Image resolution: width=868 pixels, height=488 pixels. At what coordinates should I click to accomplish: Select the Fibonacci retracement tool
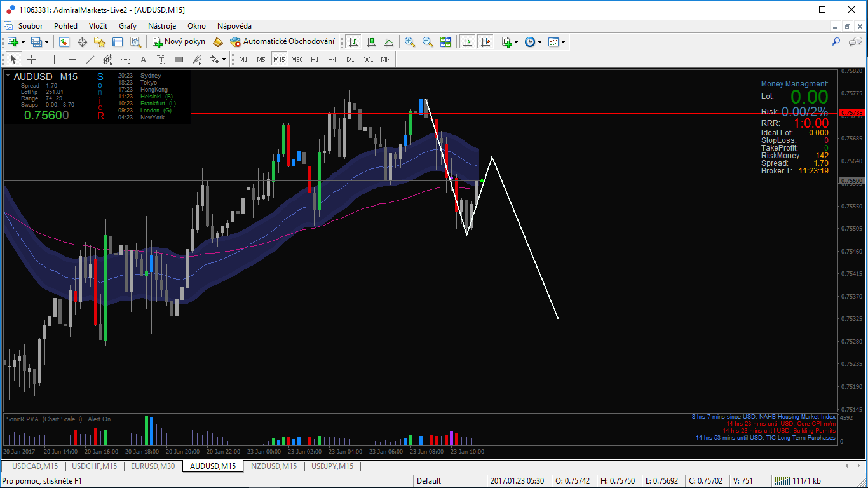click(126, 59)
